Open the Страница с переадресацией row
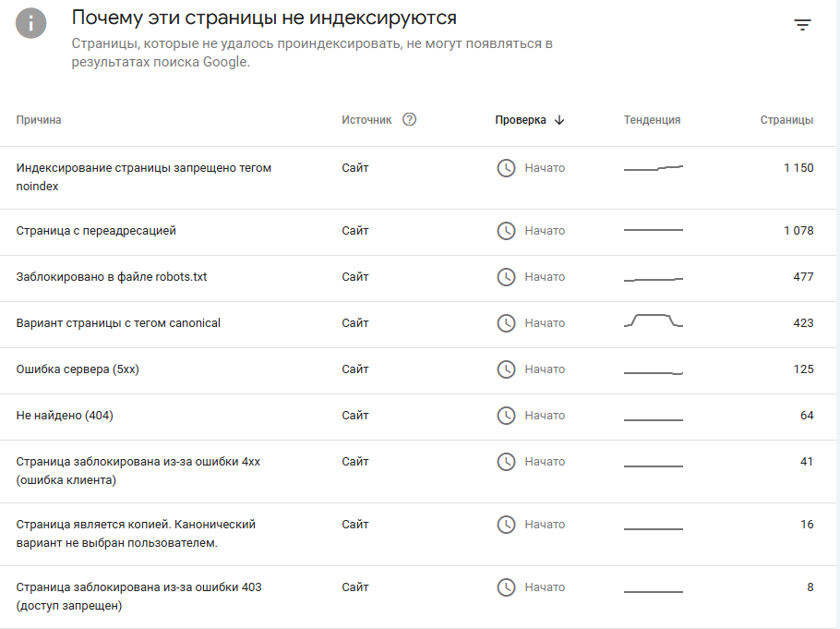This screenshot has height=629, width=840. 418,232
